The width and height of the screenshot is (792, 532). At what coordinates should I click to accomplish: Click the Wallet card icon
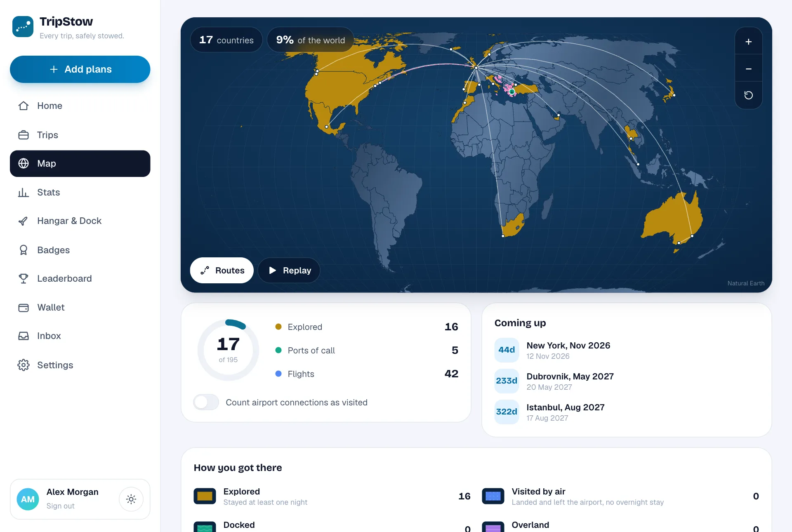click(x=24, y=308)
